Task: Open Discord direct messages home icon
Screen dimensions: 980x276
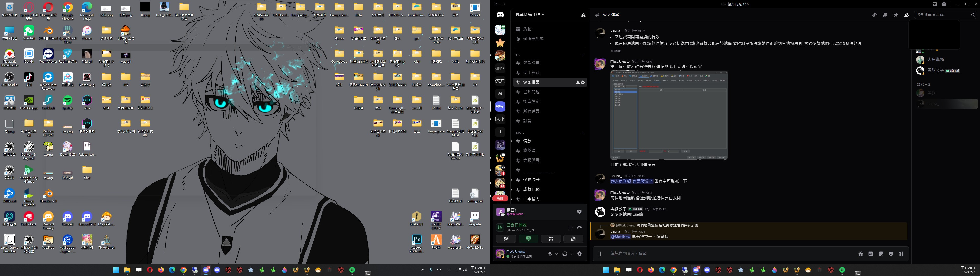Action: (500, 15)
